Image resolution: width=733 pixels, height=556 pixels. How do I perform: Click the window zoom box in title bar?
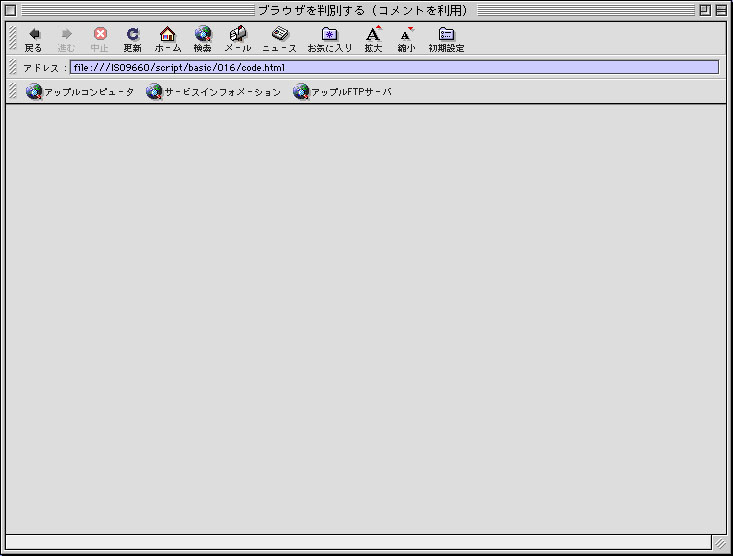click(705, 10)
